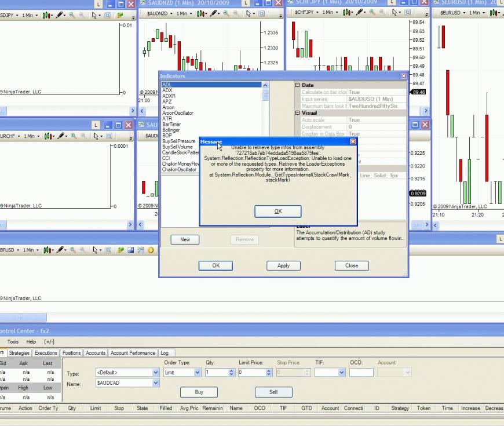Click the Buy order button
The image size is (504, 426).
199,392
